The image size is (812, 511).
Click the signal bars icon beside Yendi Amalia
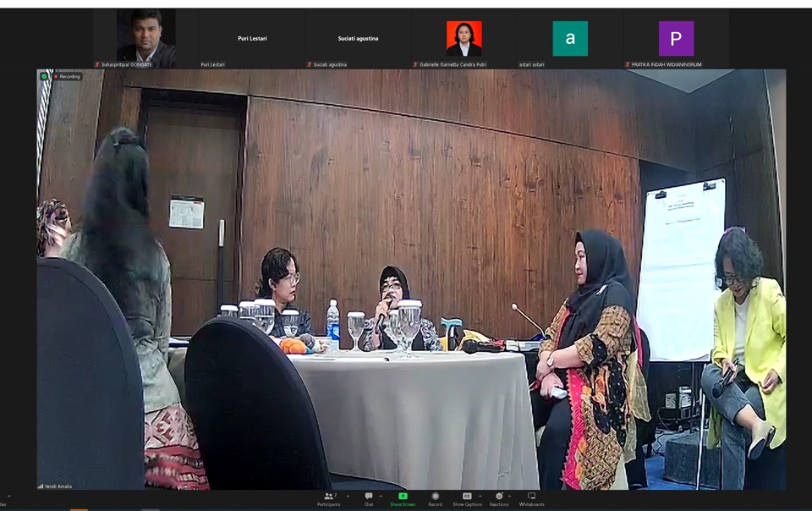click(x=40, y=486)
